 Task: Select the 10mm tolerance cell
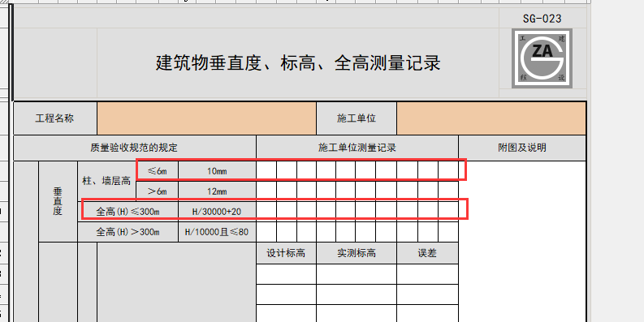tap(218, 171)
